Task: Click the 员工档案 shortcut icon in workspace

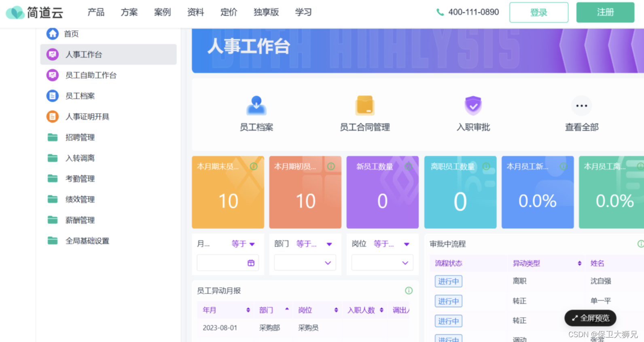Action: pyautogui.click(x=256, y=106)
